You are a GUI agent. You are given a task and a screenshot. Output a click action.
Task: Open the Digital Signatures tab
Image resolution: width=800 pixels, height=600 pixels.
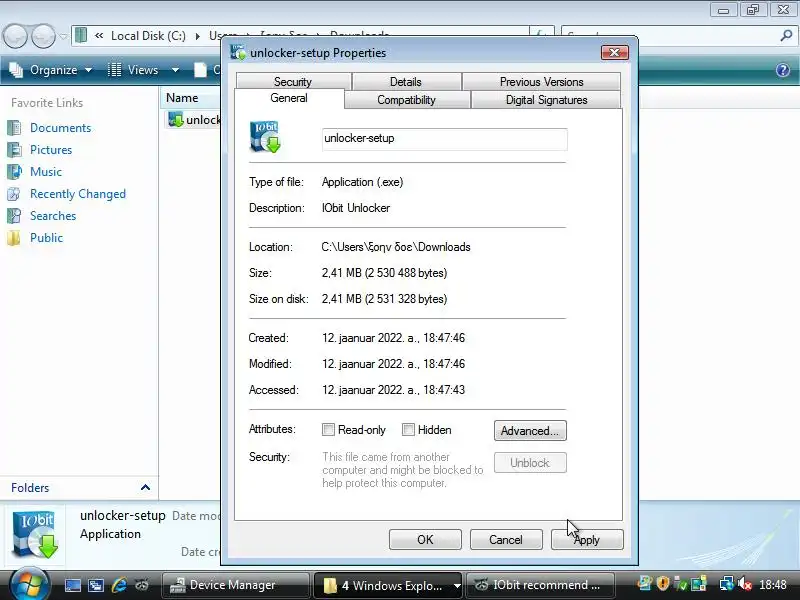pyautogui.click(x=546, y=99)
